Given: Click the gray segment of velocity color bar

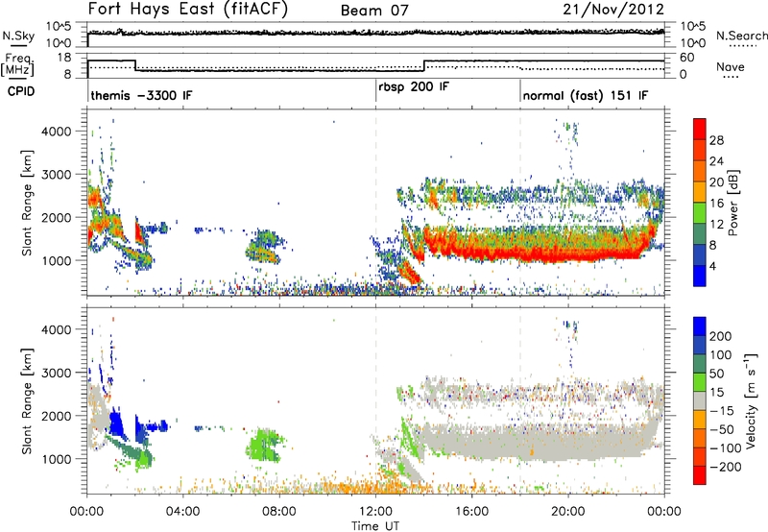Looking at the screenshot, I should pos(700,400).
